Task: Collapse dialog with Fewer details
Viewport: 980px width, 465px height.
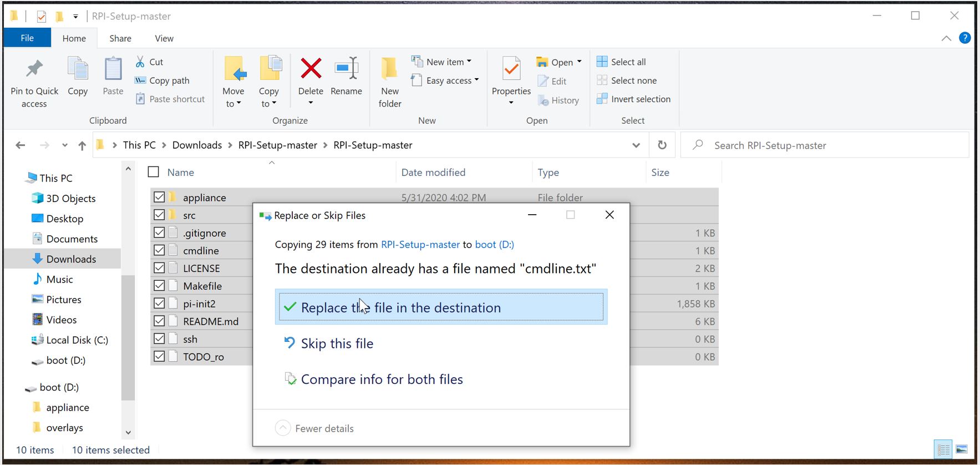Action: coord(314,428)
